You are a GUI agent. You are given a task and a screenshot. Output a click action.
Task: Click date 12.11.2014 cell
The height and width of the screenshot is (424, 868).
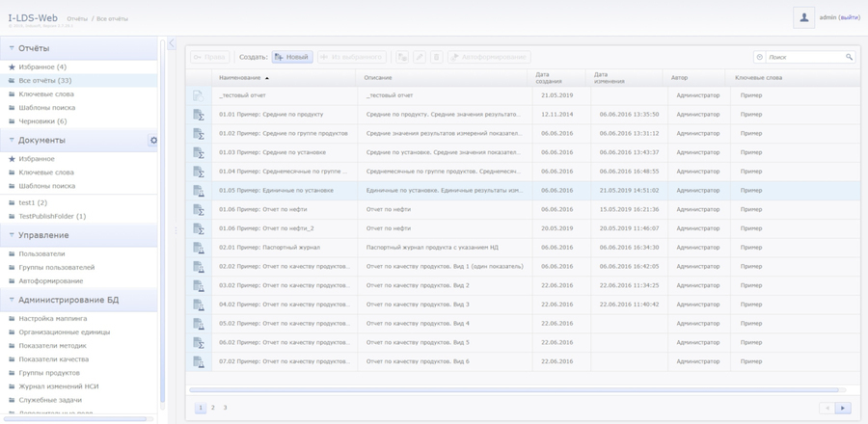556,115
